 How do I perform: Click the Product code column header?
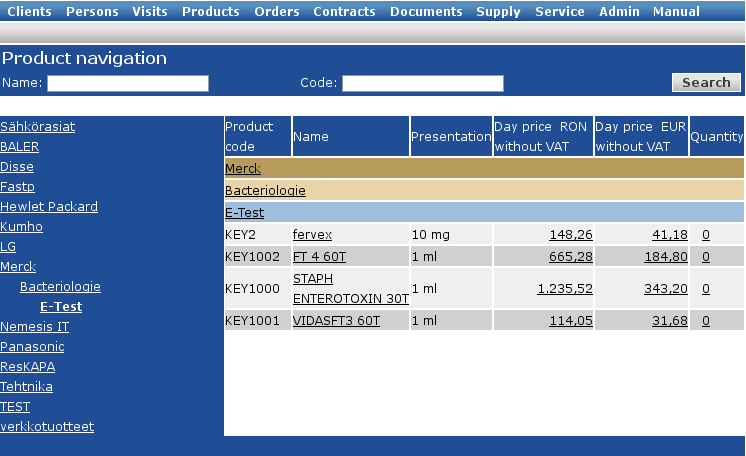(x=257, y=136)
